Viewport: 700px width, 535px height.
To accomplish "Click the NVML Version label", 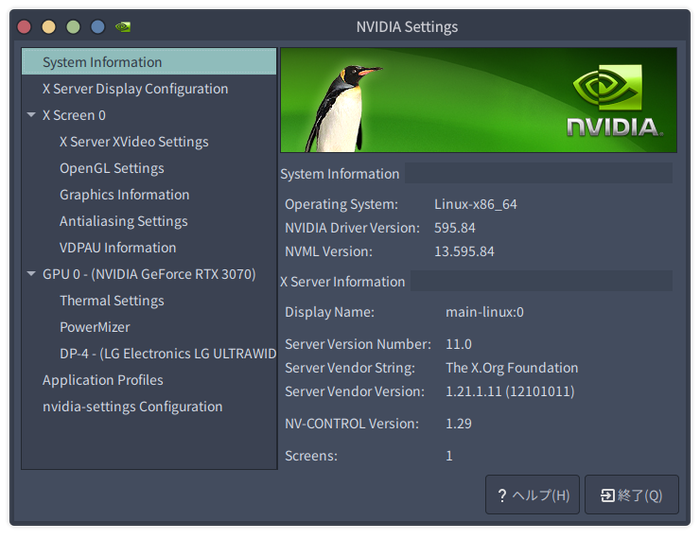I will [x=329, y=251].
